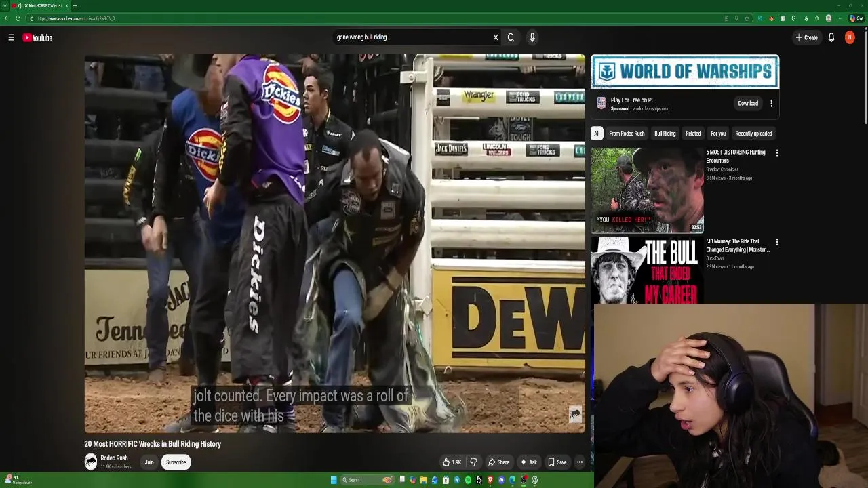Go to YouTube home via logo

[37, 37]
